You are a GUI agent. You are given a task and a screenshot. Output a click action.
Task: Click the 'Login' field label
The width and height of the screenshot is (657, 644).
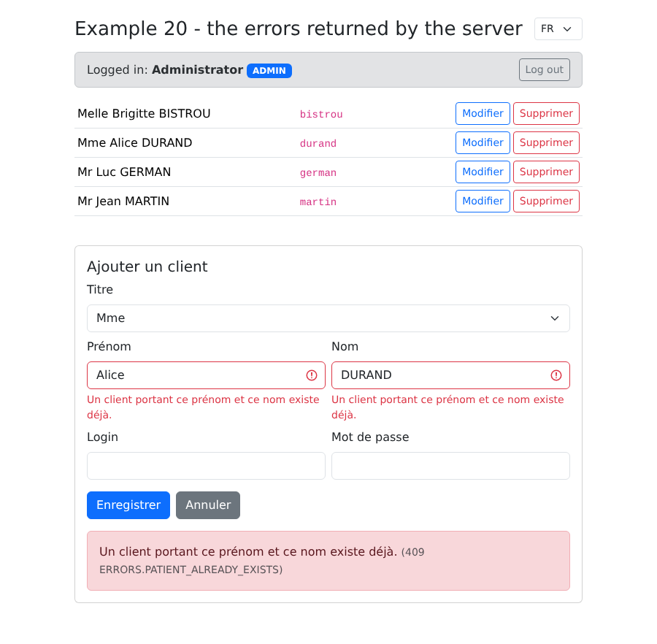click(103, 437)
